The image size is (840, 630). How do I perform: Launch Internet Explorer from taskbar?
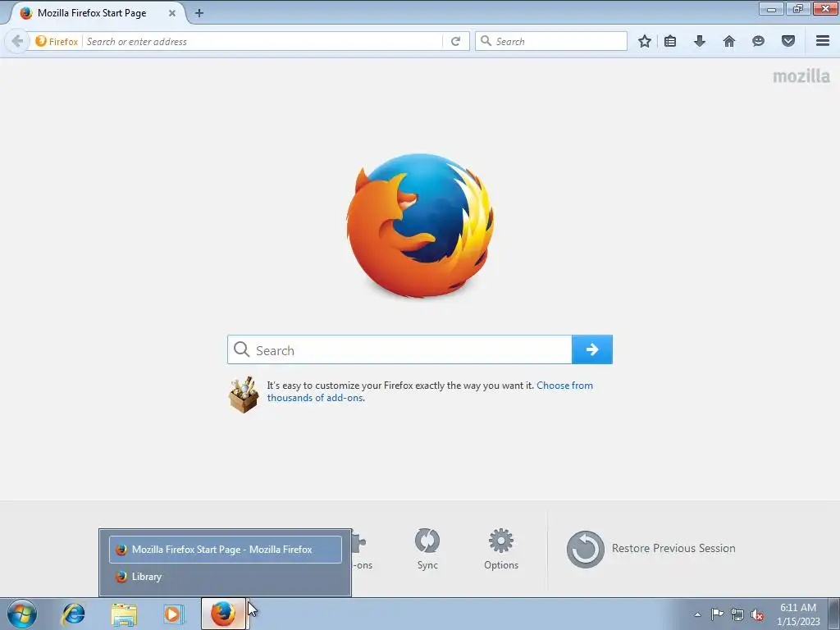[x=73, y=614]
